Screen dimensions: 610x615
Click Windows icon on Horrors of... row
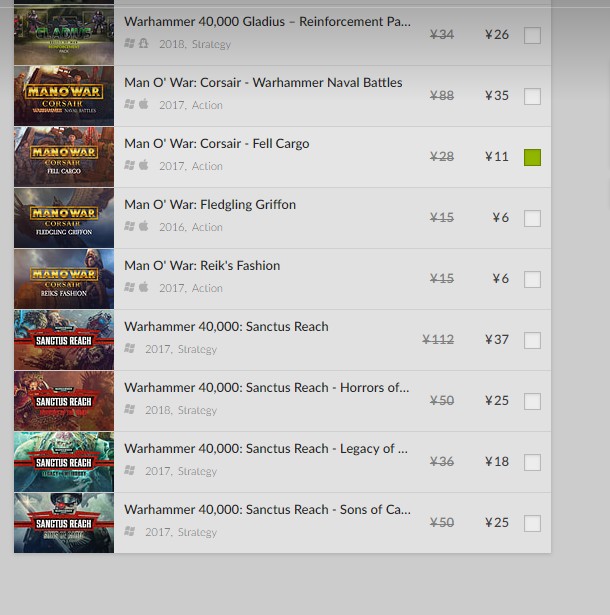click(129, 409)
